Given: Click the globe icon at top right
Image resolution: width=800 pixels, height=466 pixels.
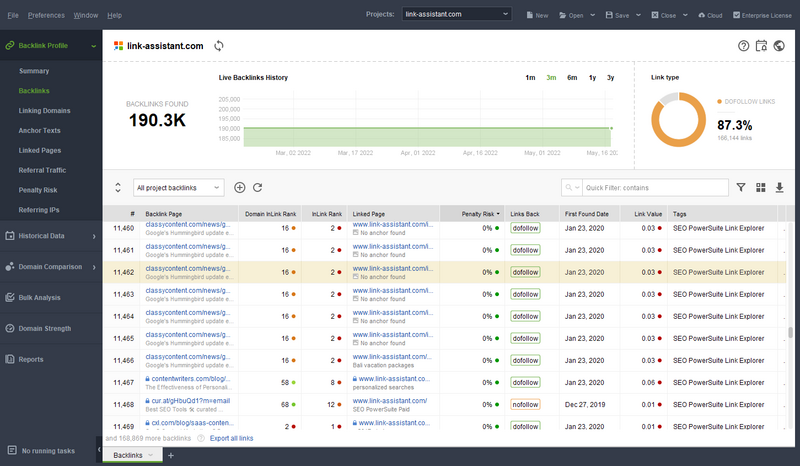Looking at the screenshot, I should click(779, 46).
